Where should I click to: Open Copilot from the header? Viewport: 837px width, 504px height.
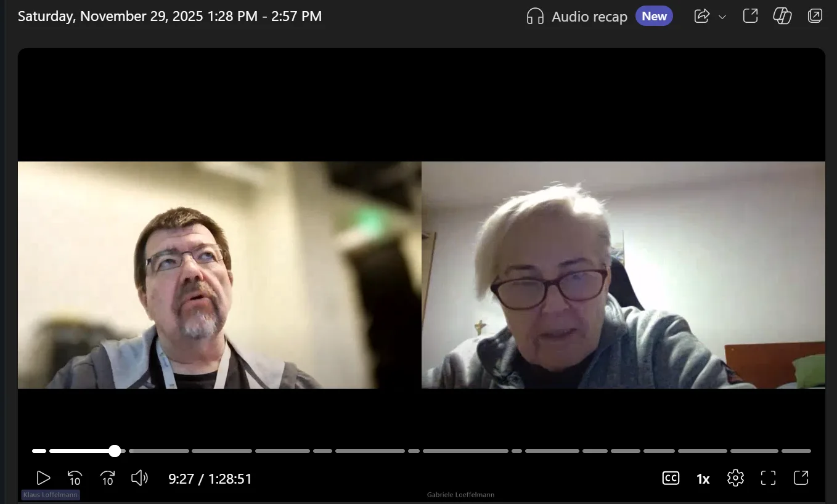[x=782, y=16]
